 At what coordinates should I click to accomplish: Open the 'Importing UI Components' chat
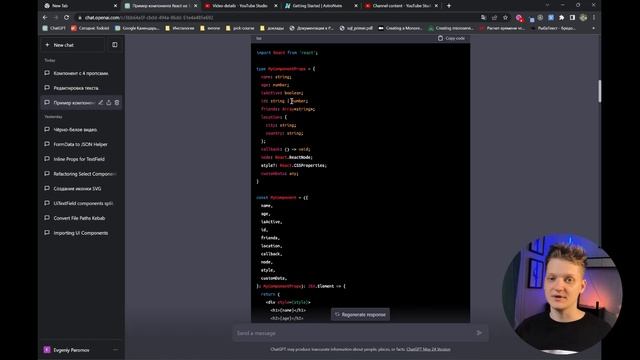coord(81,233)
